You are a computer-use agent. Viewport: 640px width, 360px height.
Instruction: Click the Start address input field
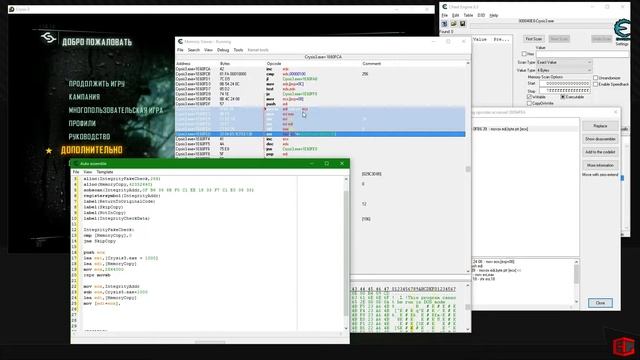pyautogui.click(x=565, y=83)
